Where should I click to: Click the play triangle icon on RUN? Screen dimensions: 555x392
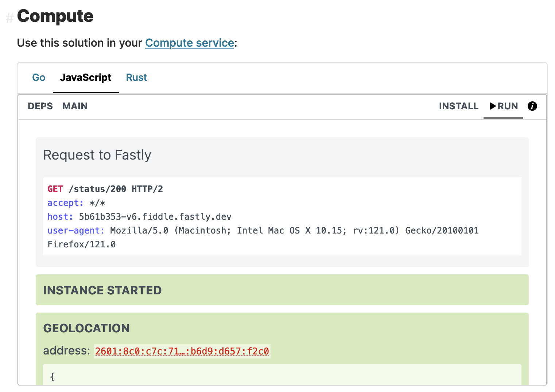(x=493, y=106)
